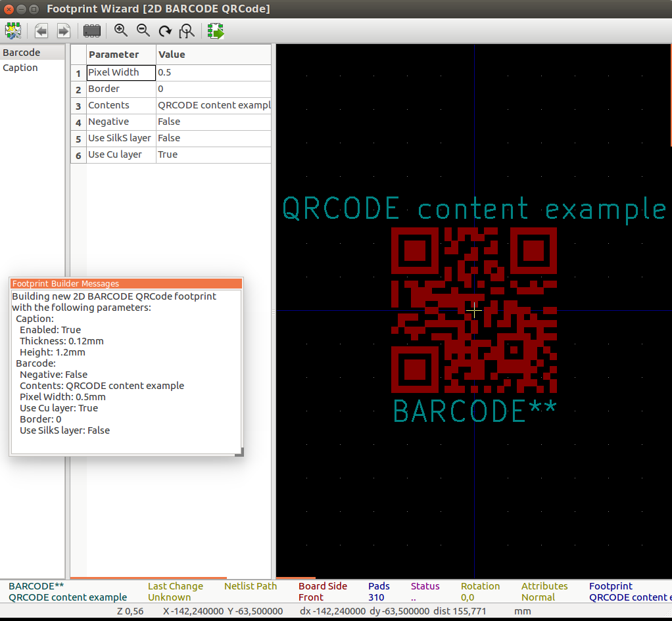Click the select wizard script icon
672x621 pixels.
point(13,31)
